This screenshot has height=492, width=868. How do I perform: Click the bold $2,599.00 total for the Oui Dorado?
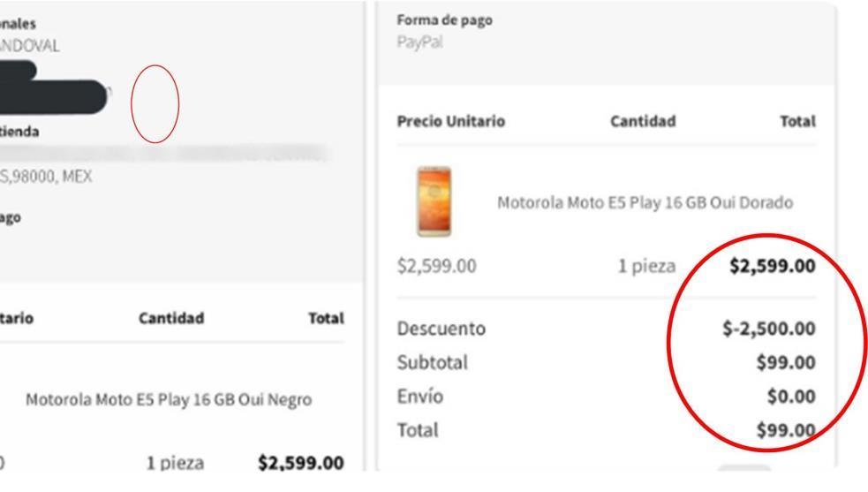772,266
